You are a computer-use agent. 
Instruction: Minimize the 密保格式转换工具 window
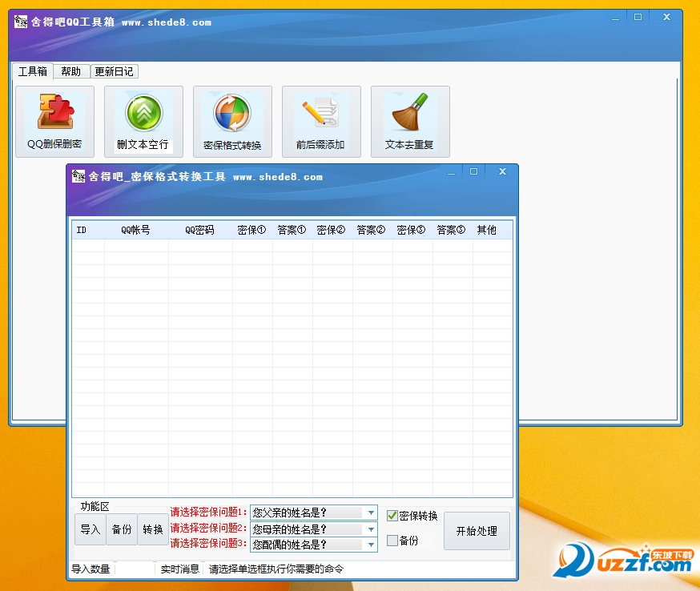tap(452, 172)
